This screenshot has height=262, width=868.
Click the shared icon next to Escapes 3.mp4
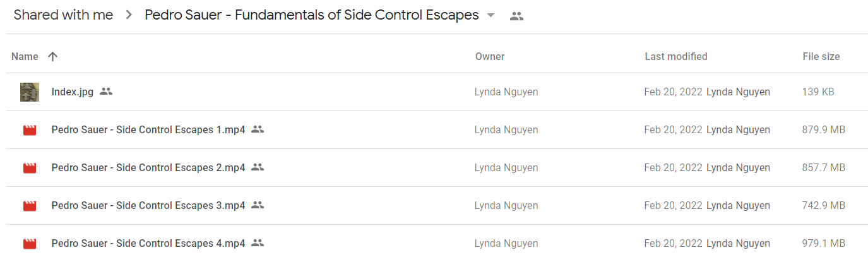tap(258, 205)
